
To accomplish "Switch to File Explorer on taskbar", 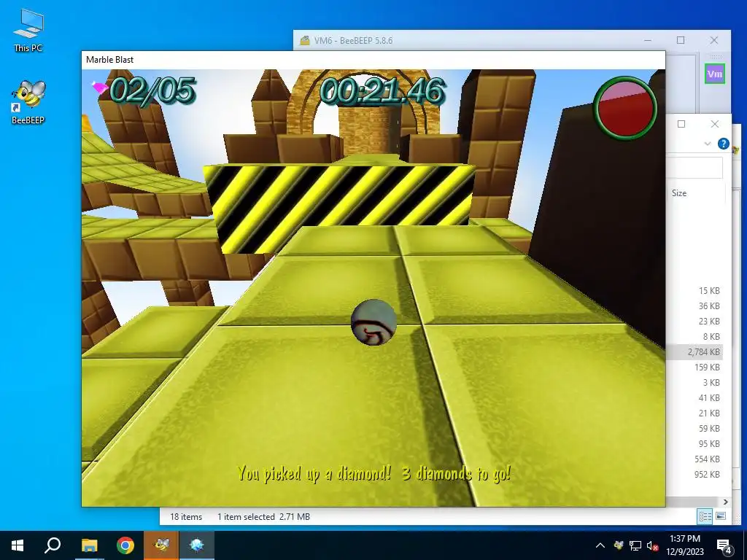I will tap(89, 545).
